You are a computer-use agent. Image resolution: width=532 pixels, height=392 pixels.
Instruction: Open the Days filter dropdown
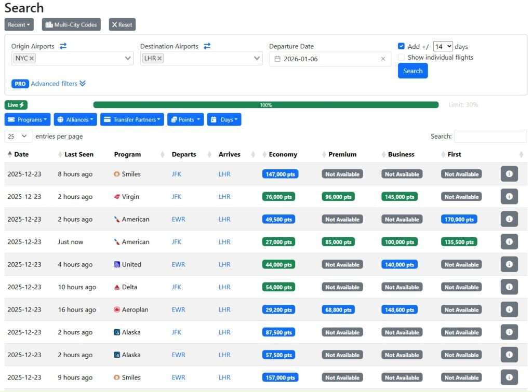click(x=224, y=119)
